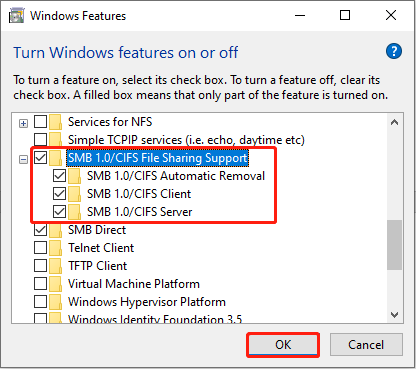Click the Telnet Client folder icon
The height and width of the screenshot is (369, 416).
click(55, 248)
